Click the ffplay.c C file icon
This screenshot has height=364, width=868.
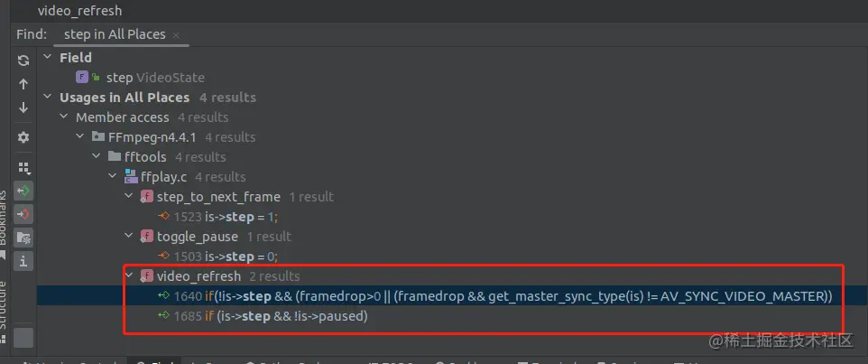tap(131, 176)
